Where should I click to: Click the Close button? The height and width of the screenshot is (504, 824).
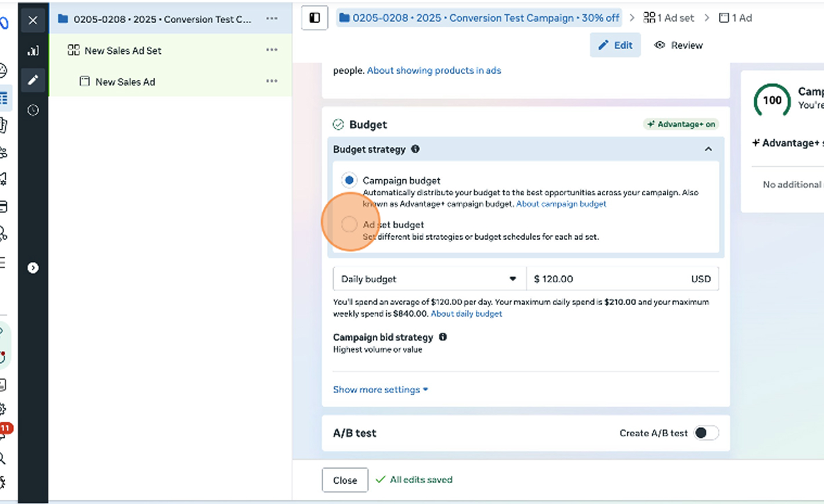tap(345, 480)
